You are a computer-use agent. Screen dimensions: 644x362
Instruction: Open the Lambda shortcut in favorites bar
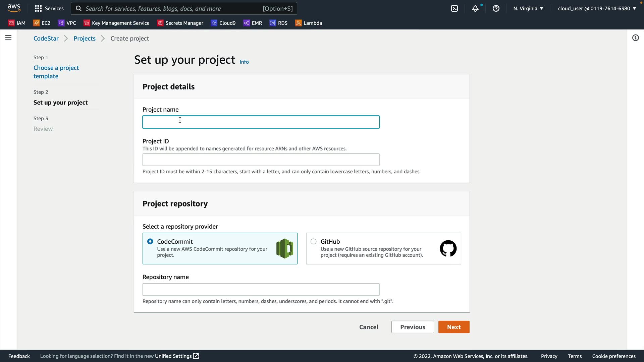[x=308, y=23]
